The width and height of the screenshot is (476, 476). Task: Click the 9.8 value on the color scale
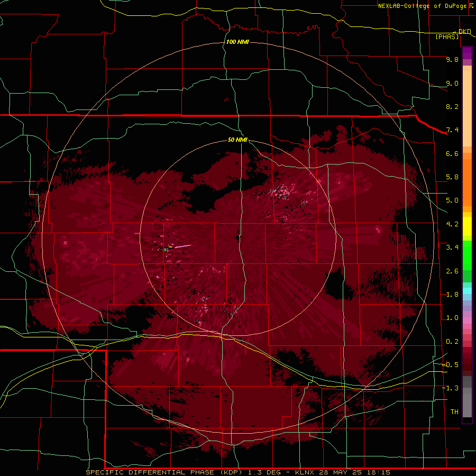(452, 59)
